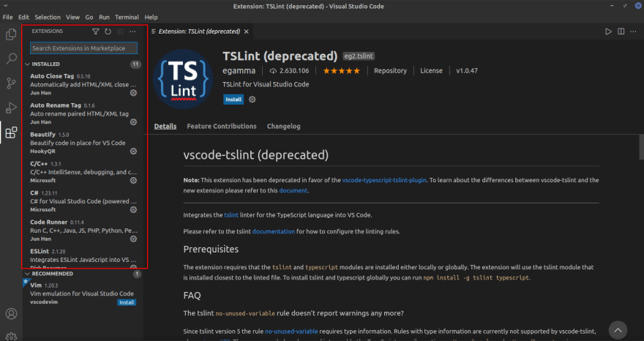This screenshot has width=644, height=341.
Task: Click the TSLint extension logo
Action: [183, 79]
